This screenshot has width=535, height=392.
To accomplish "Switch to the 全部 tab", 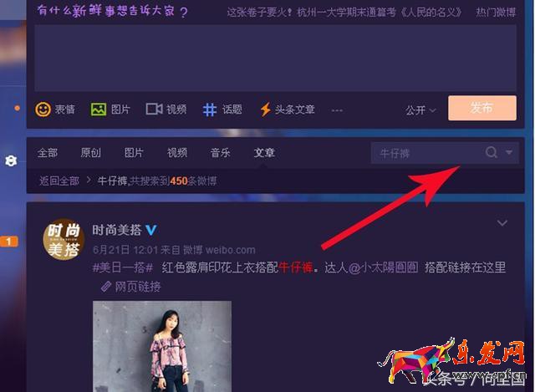I will coord(48,152).
